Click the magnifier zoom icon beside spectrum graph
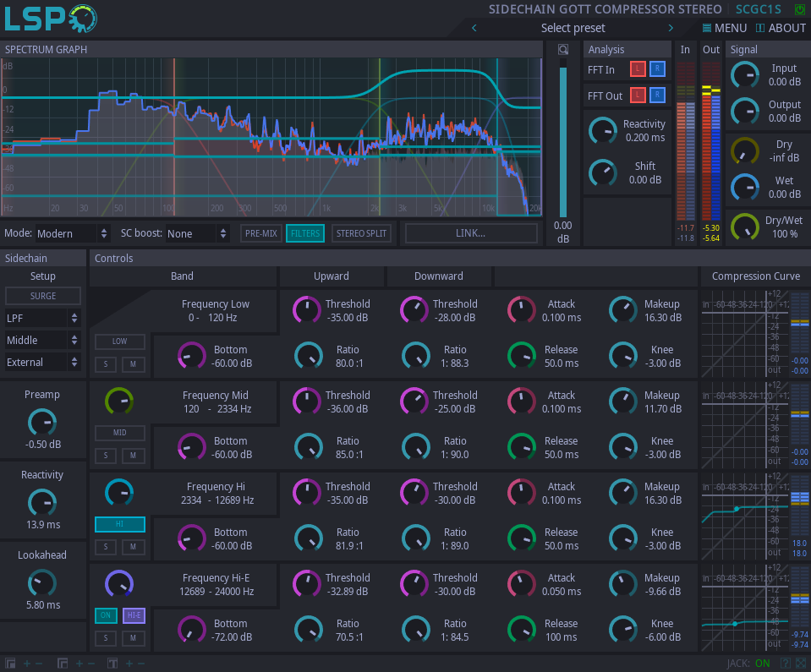Viewport: 811px width, 672px height. click(563, 50)
